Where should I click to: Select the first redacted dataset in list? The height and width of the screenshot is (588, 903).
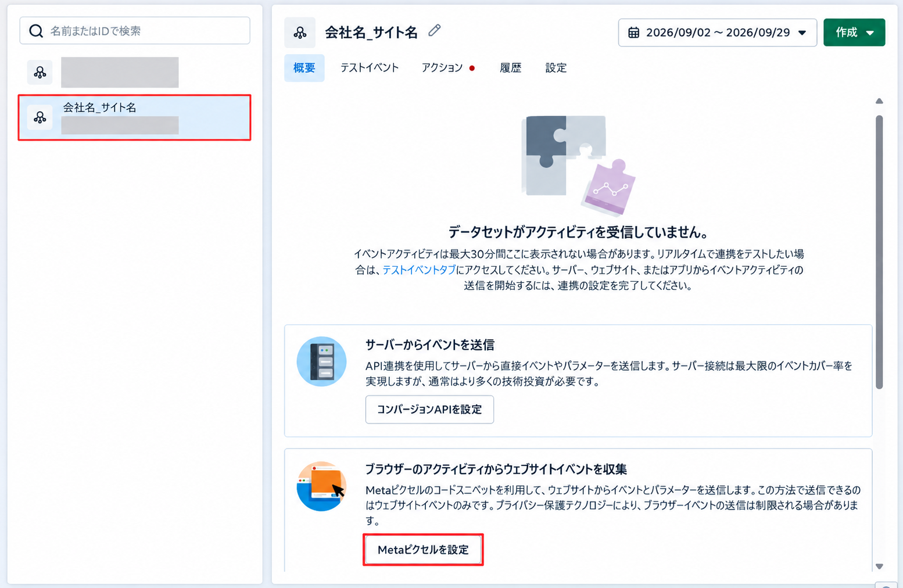(135, 72)
